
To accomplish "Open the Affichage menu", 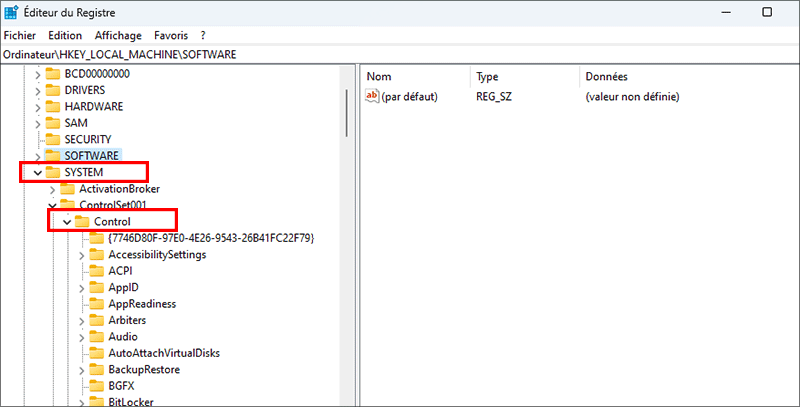I will (118, 35).
